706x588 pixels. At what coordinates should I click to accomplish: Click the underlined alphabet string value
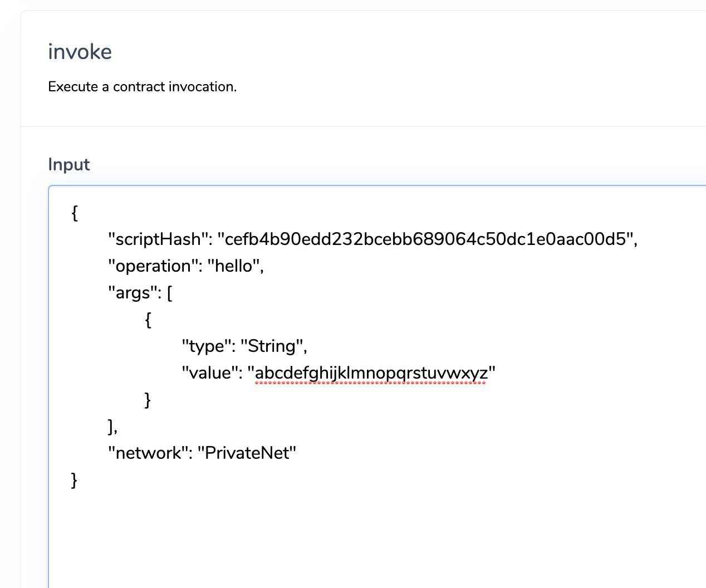(371, 373)
